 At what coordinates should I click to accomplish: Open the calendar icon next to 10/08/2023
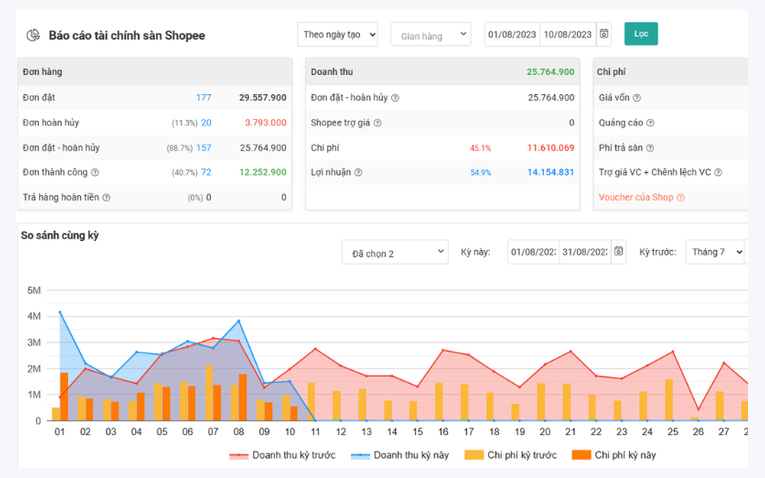coord(604,34)
